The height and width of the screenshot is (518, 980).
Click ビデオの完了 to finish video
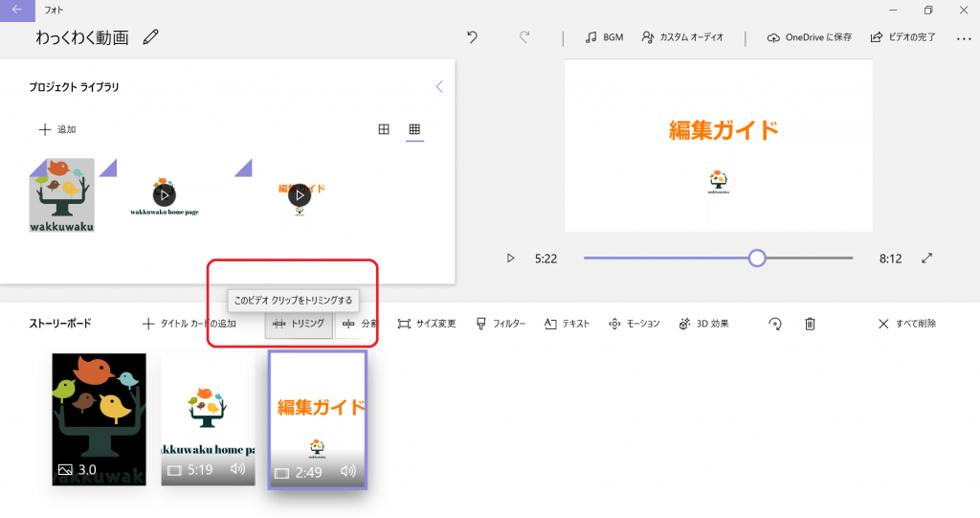pos(902,37)
